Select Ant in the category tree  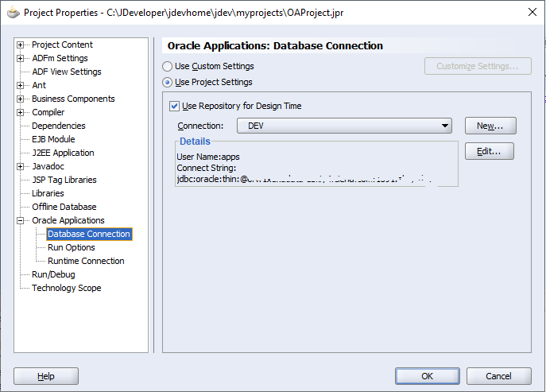point(39,85)
